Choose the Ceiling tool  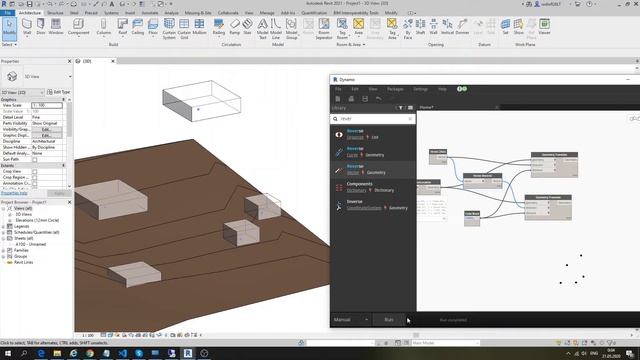[x=138, y=27]
